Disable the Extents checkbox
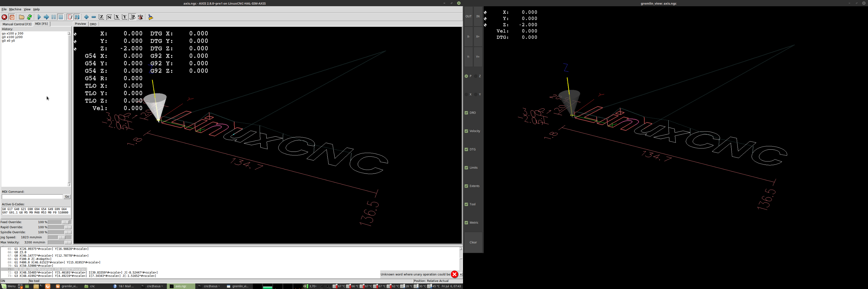The height and width of the screenshot is (289, 868). [466, 186]
